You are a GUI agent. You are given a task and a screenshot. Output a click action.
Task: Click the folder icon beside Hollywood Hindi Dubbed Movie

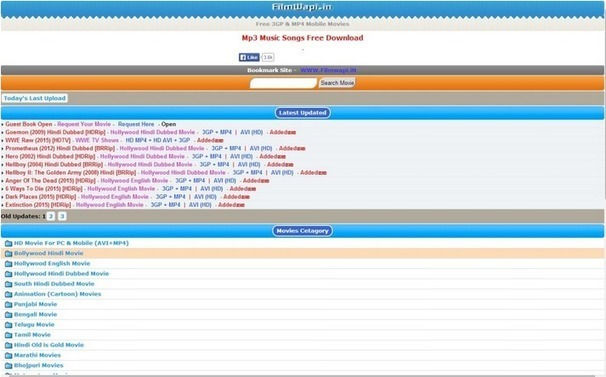[9, 274]
